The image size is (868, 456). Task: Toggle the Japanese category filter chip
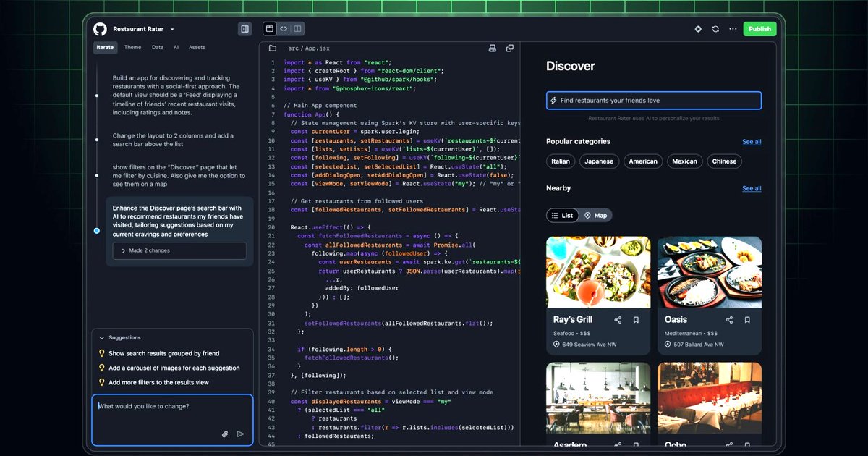pyautogui.click(x=599, y=161)
